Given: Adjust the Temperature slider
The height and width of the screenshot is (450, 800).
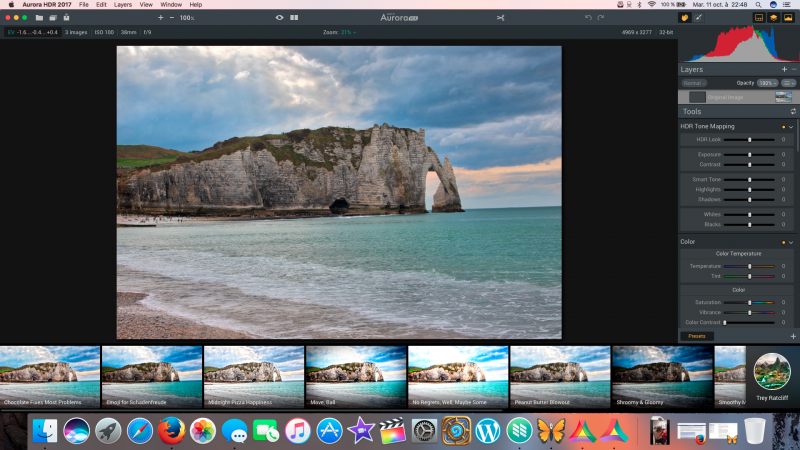Looking at the screenshot, I should [x=749, y=266].
